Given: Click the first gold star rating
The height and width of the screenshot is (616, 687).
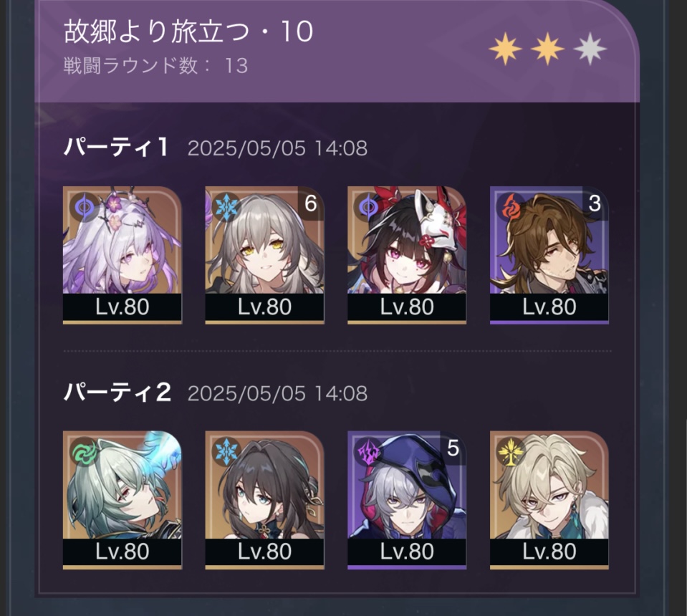Looking at the screenshot, I should [x=505, y=48].
